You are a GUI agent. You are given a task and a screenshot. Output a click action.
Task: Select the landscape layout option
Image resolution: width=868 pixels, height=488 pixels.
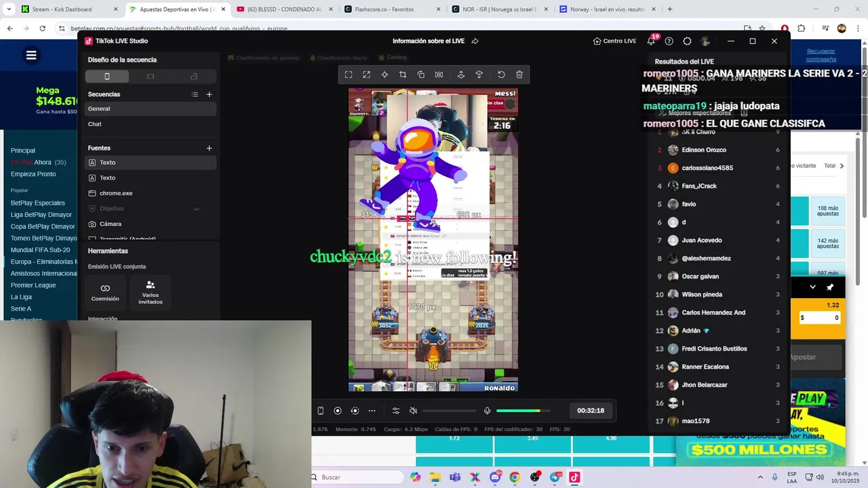click(151, 77)
